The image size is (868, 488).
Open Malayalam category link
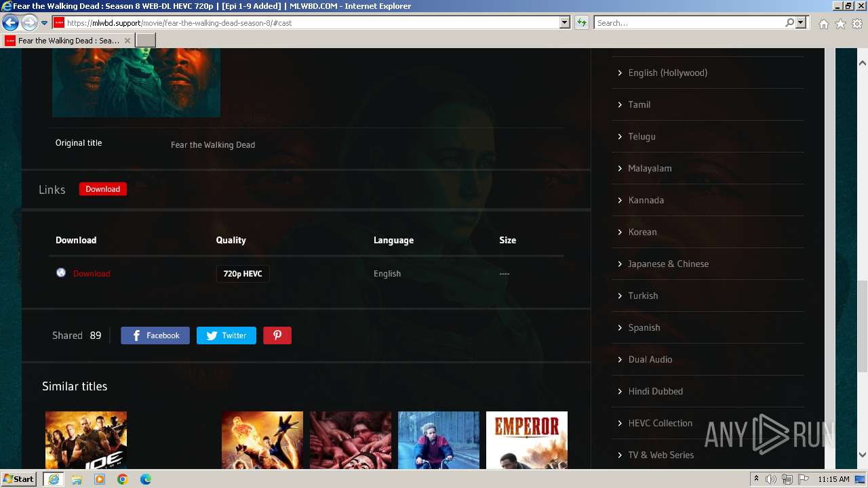tap(650, 168)
